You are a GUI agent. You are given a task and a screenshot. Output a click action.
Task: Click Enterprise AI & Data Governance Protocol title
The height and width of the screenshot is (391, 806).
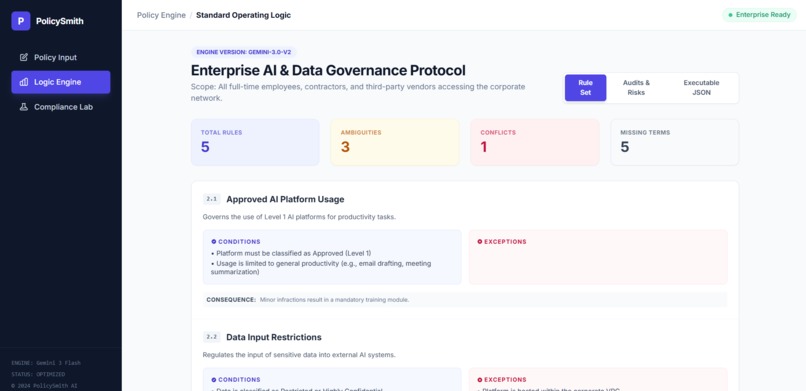[328, 70]
